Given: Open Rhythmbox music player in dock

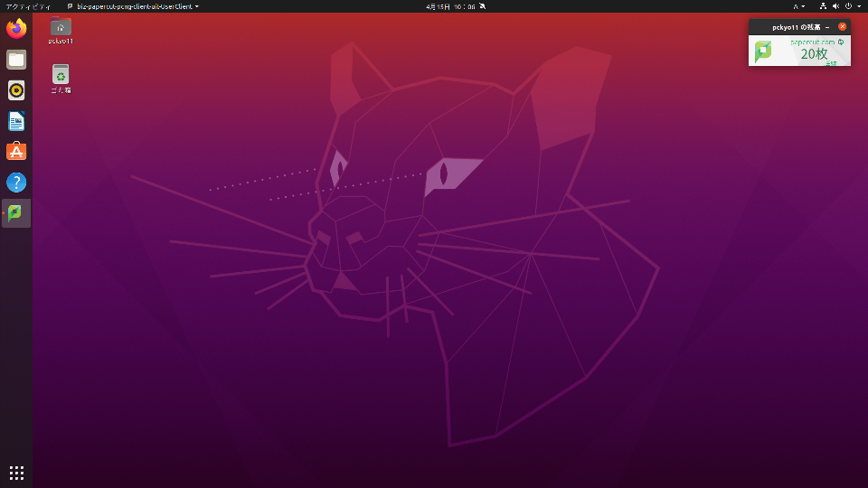Looking at the screenshot, I should 16,90.
